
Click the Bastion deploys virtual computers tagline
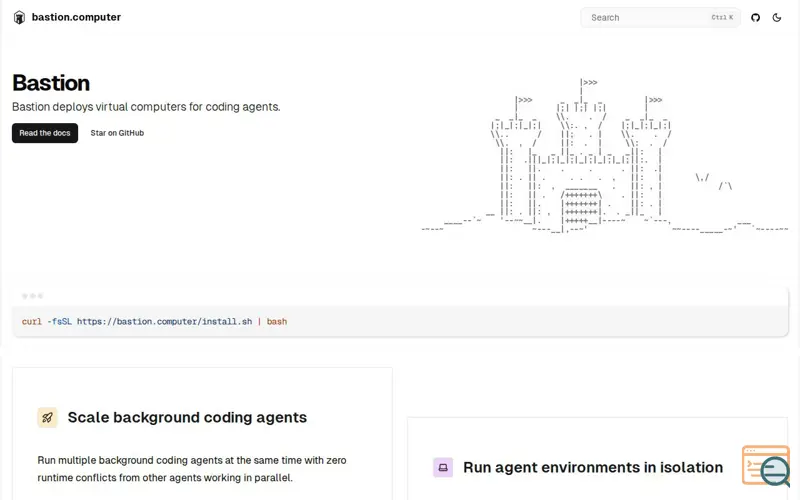click(146, 107)
